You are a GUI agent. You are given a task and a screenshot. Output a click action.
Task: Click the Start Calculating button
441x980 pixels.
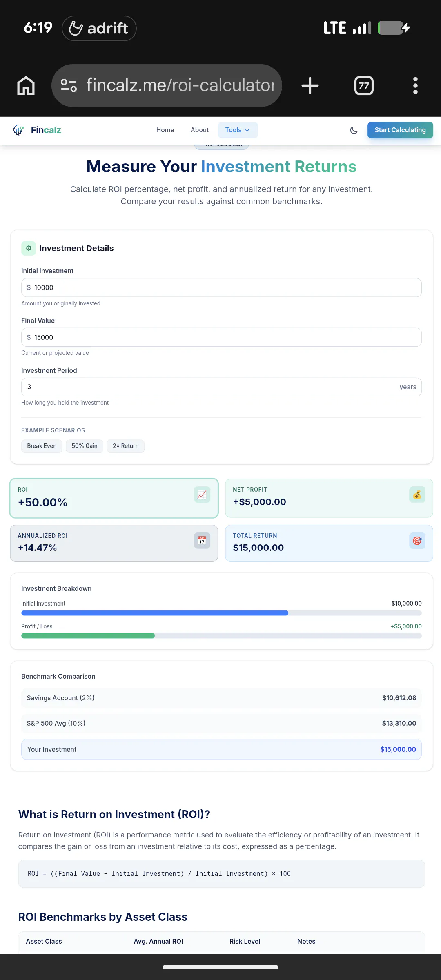coord(400,130)
